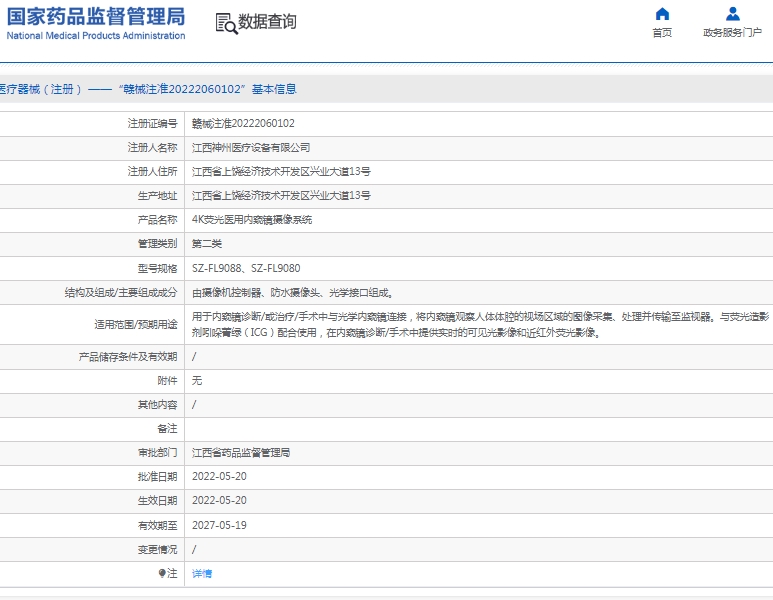Select approval department 江西省药品监督管理局
This screenshot has width=773, height=600.
pos(241,453)
